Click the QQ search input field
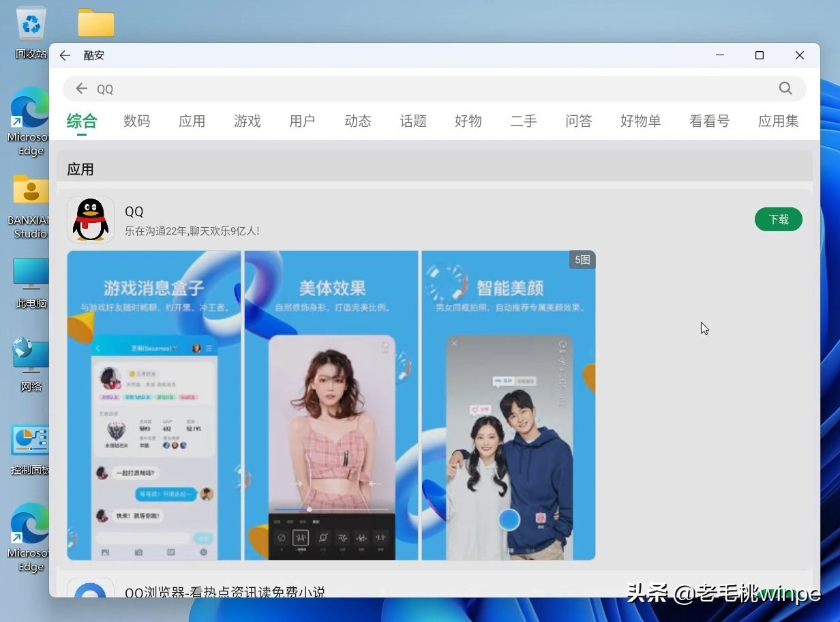Image resolution: width=840 pixels, height=622 pixels. click(434, 89)
